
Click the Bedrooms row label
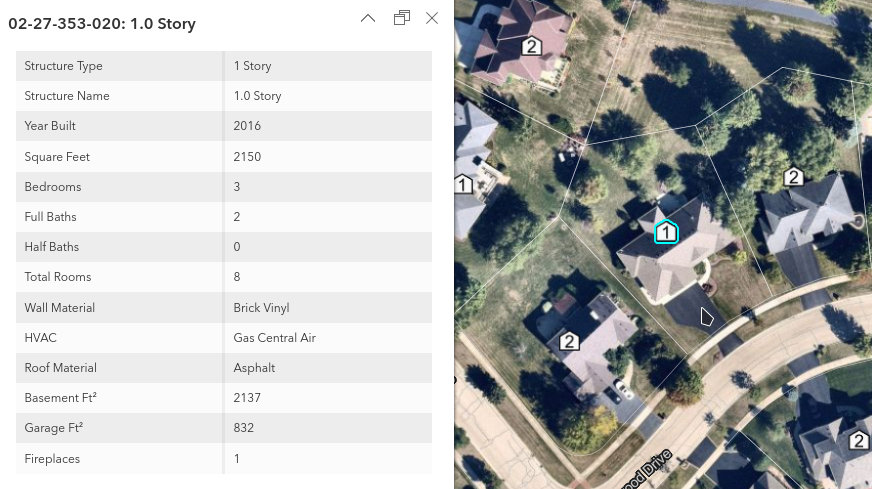tap(53, 187)
